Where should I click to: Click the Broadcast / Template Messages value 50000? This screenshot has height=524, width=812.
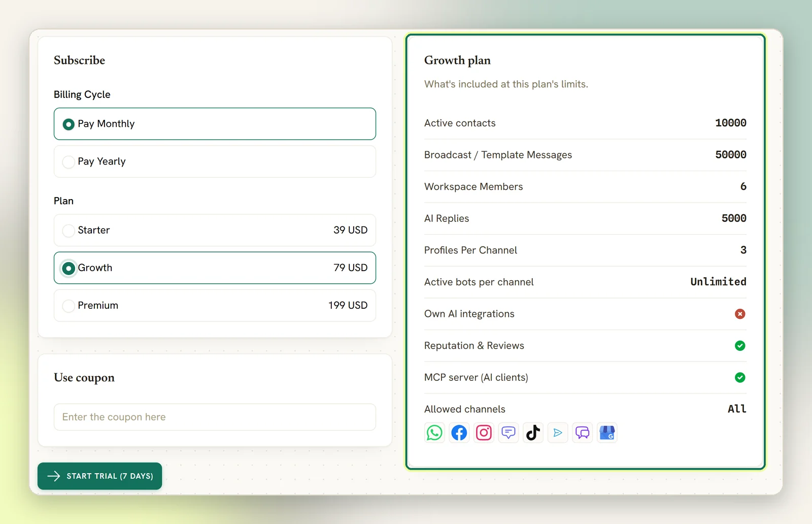pyautogui.click(x=731, y=155)
